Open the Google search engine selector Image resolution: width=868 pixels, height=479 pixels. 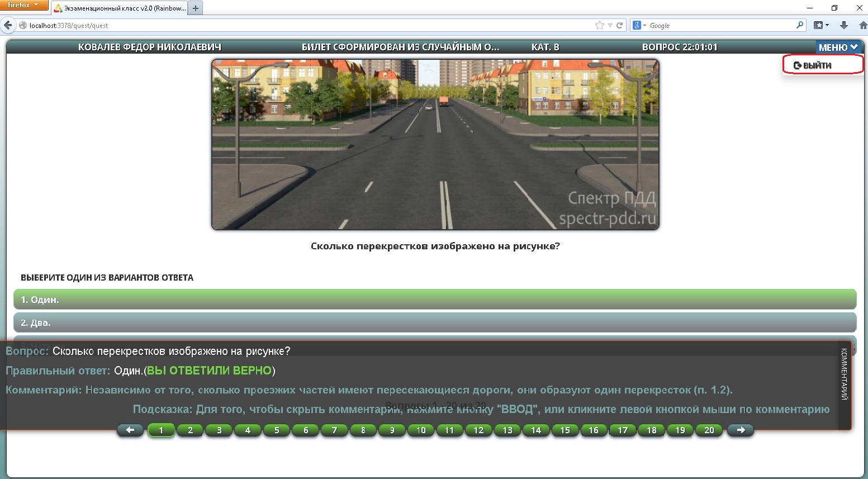pos(639,25)
